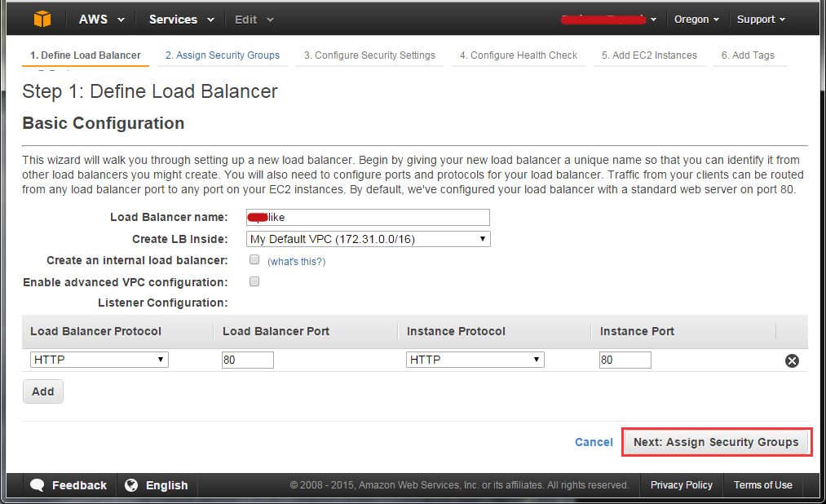Jump to Add EC2 Instances step
The height and width of the screenshot is (504, 826).
coord(649,55)
